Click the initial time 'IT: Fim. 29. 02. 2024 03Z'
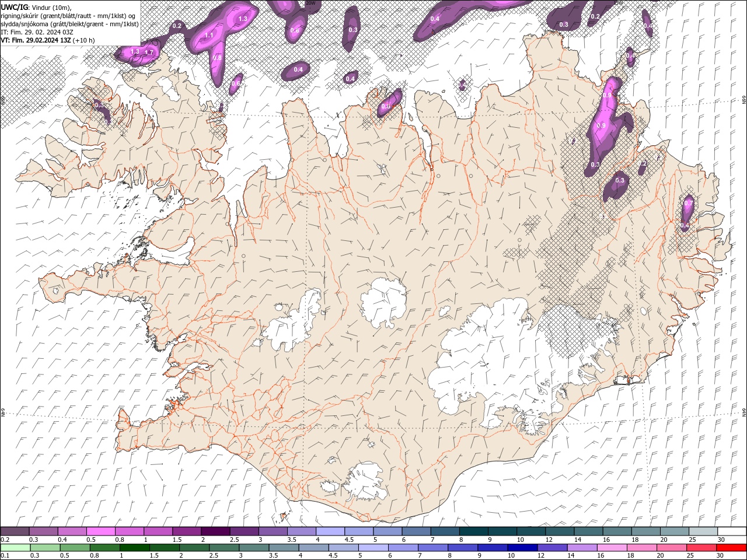The width and height of the screenshot is (747, 560). click(x=37, y=32)
